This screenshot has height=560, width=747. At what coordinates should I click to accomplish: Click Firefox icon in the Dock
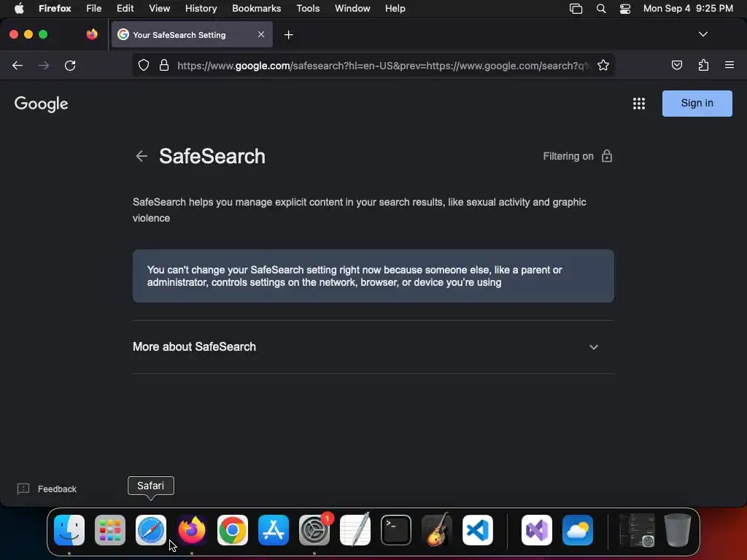coord(192,530)
